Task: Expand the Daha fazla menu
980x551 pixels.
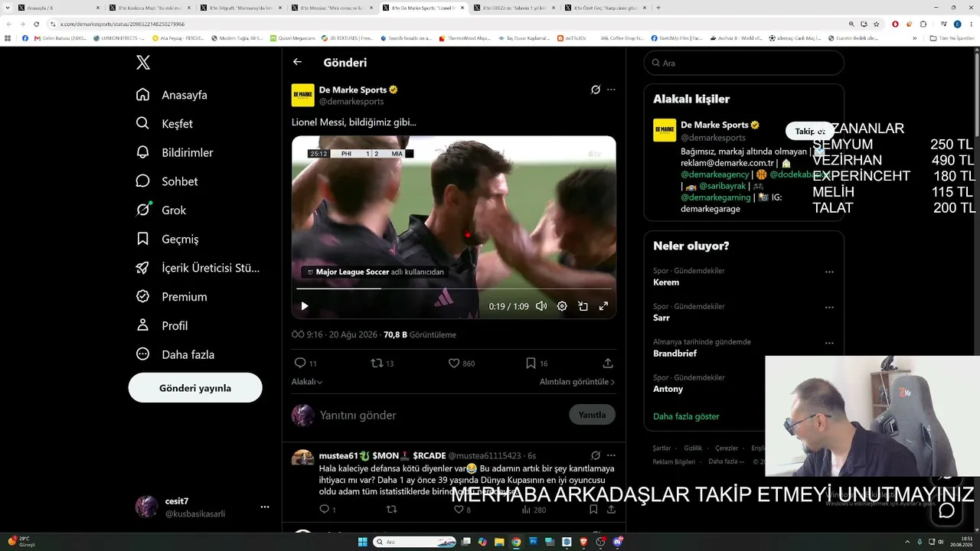Action: (x=175, y=354)
